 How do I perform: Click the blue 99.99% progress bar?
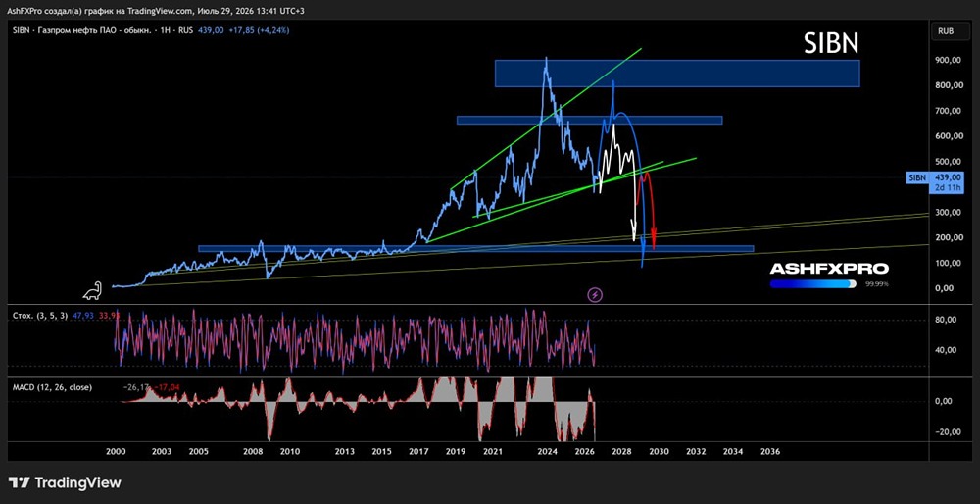pos(813,284)
